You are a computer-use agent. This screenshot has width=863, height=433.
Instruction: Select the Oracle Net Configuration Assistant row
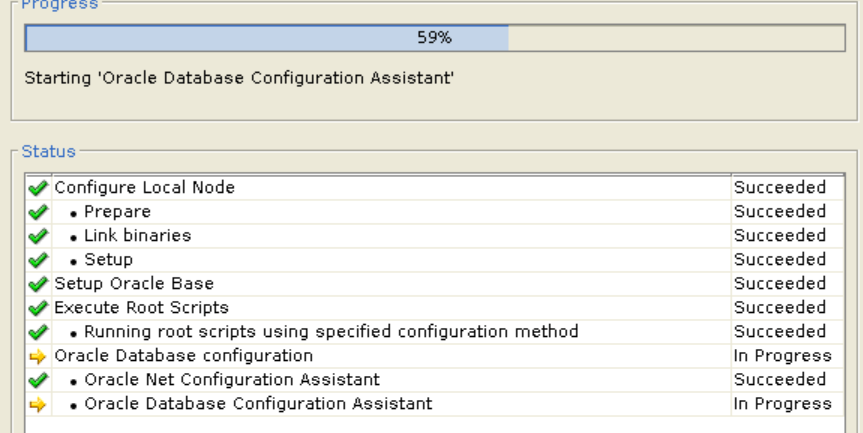click(x=435, y=380)
